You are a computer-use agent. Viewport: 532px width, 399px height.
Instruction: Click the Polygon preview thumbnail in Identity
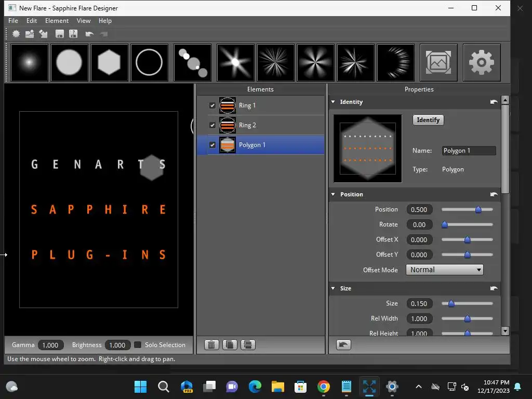368,149
